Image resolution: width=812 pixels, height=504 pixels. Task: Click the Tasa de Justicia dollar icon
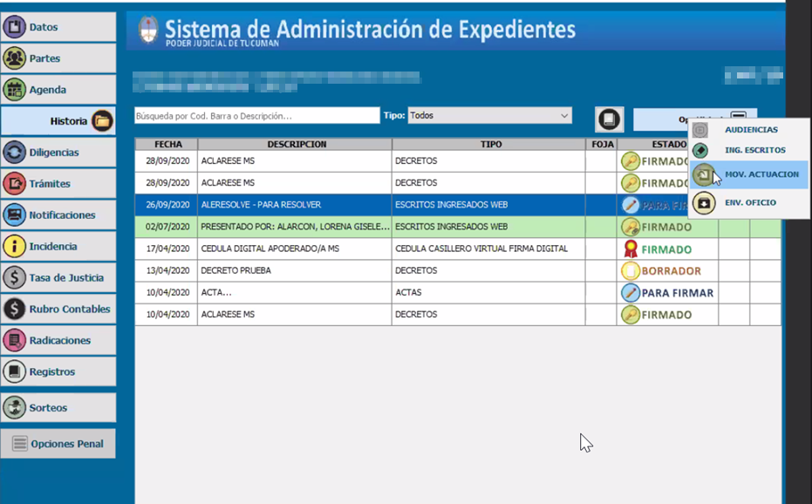[14, 277]
